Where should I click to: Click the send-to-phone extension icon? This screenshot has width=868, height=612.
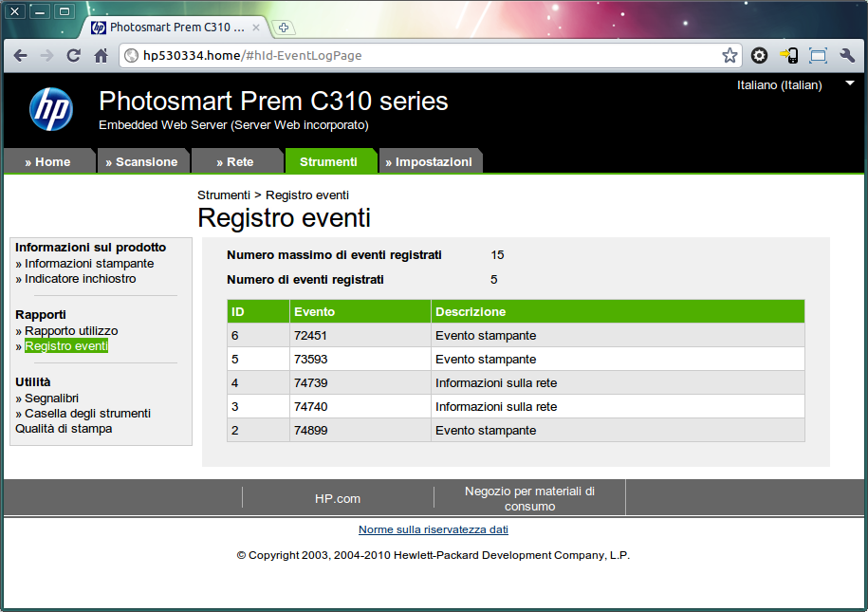click(789, 55)
